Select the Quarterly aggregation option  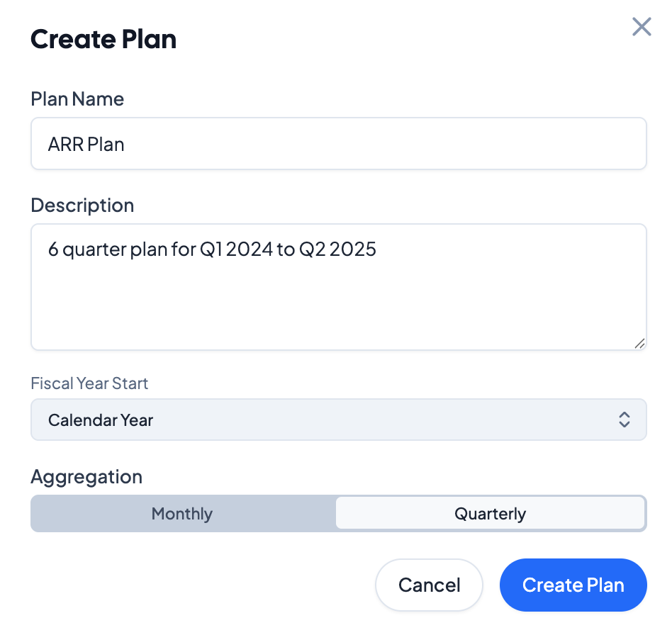tap(490, 514)
